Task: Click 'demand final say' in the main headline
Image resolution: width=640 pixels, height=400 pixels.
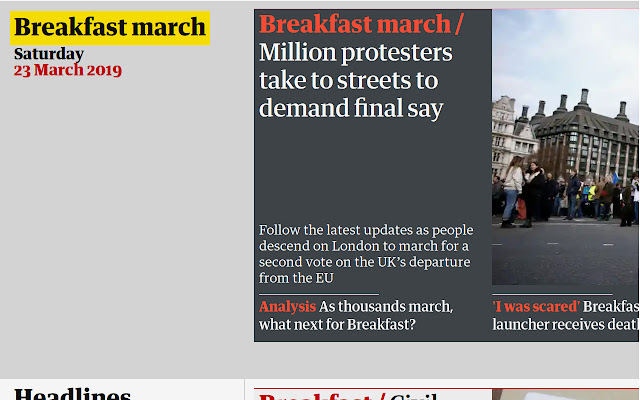Action: coord(350,109)
